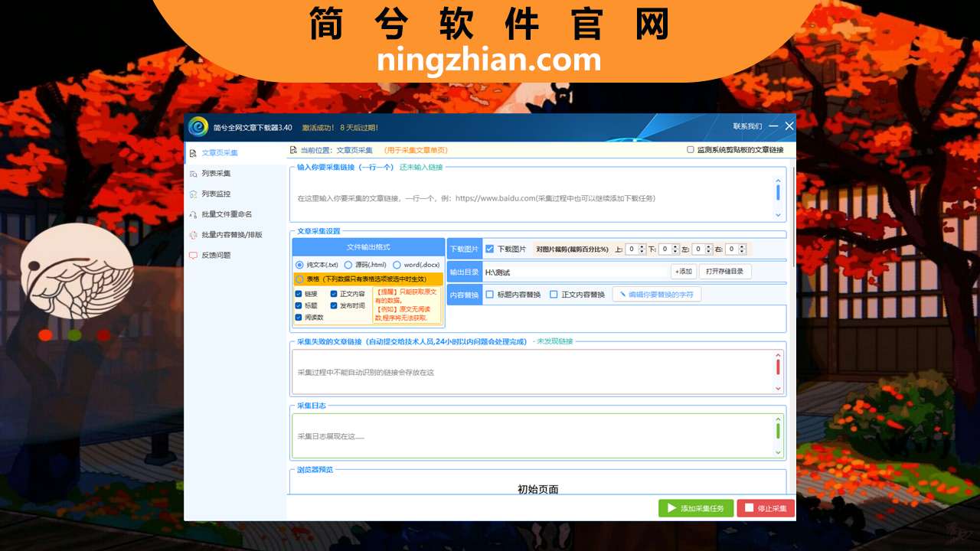Click the document icon beside 当前位置
The width and height of the screenshot is (980, 551).
coord(293,150)
